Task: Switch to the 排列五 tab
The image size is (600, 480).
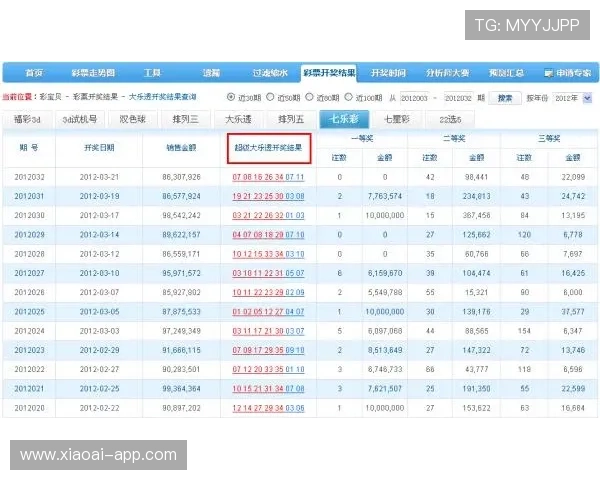Action: pos(291,119)
